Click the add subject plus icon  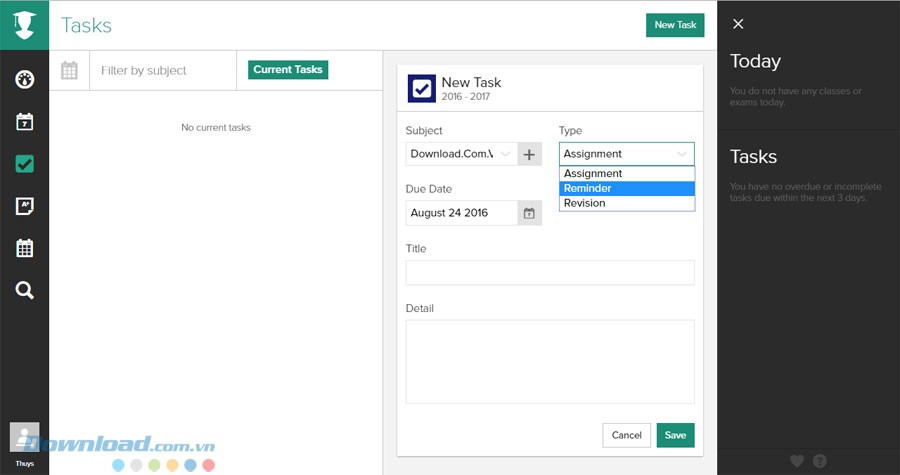click(x=529, y=154)
